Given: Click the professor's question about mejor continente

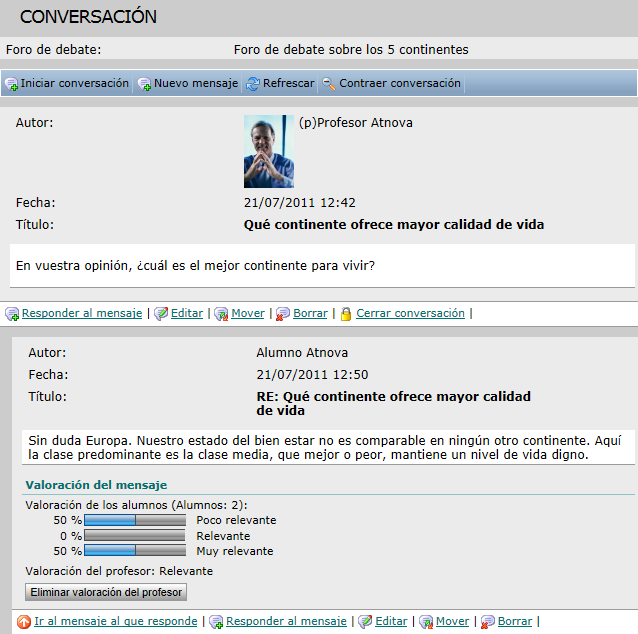Looking at the screenshot, I should 195,266.
